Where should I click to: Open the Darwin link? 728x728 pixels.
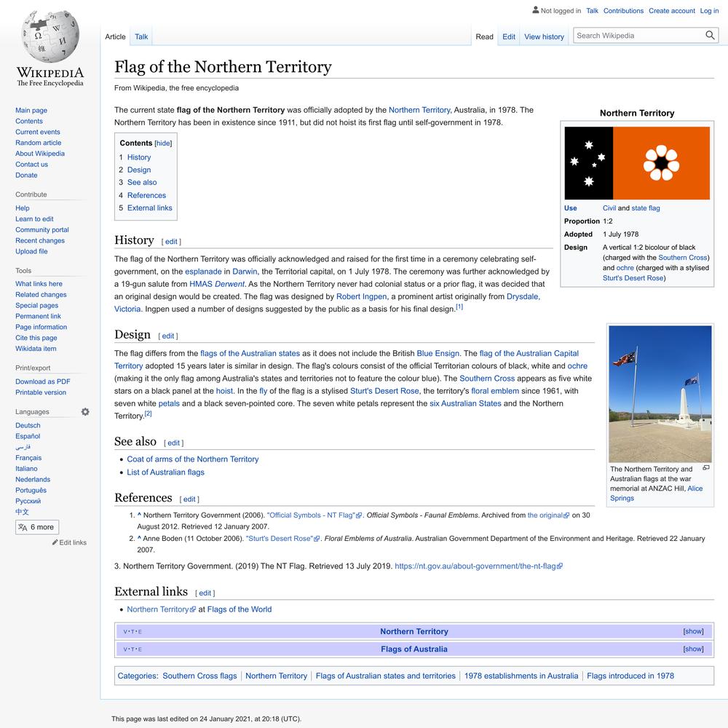tap(245, 272)
